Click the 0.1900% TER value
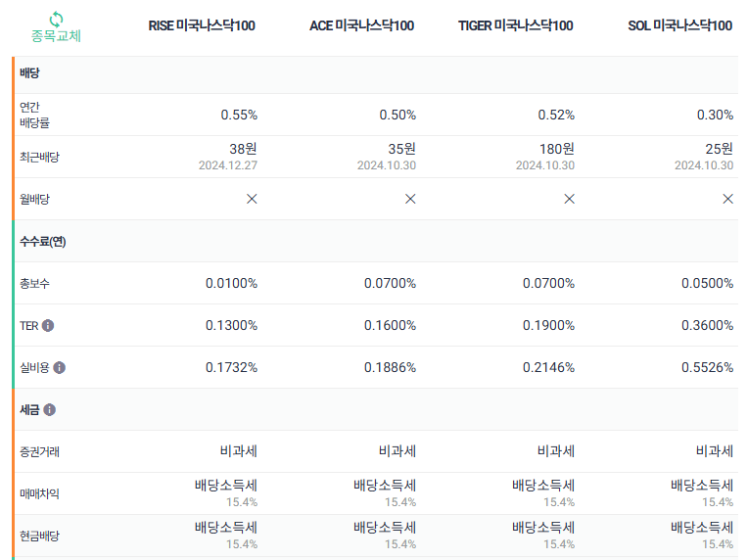The image size is (748, 560). [548, 325]
